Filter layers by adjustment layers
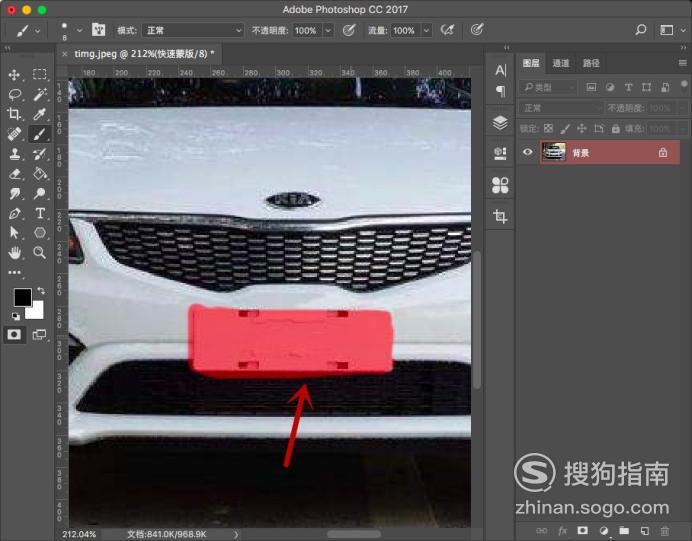The width and height of the screenshot is (692, 541). 609,87
